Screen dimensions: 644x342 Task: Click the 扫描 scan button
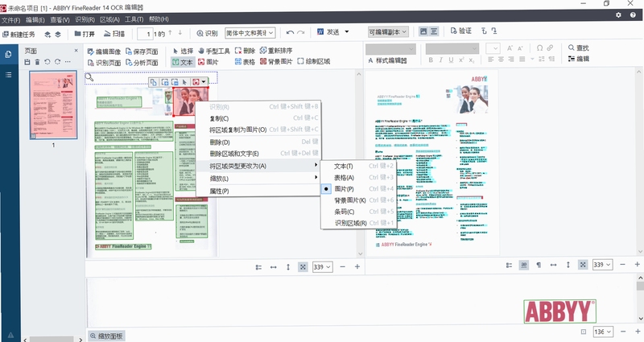pyautogui.click(x=114, y=34)
